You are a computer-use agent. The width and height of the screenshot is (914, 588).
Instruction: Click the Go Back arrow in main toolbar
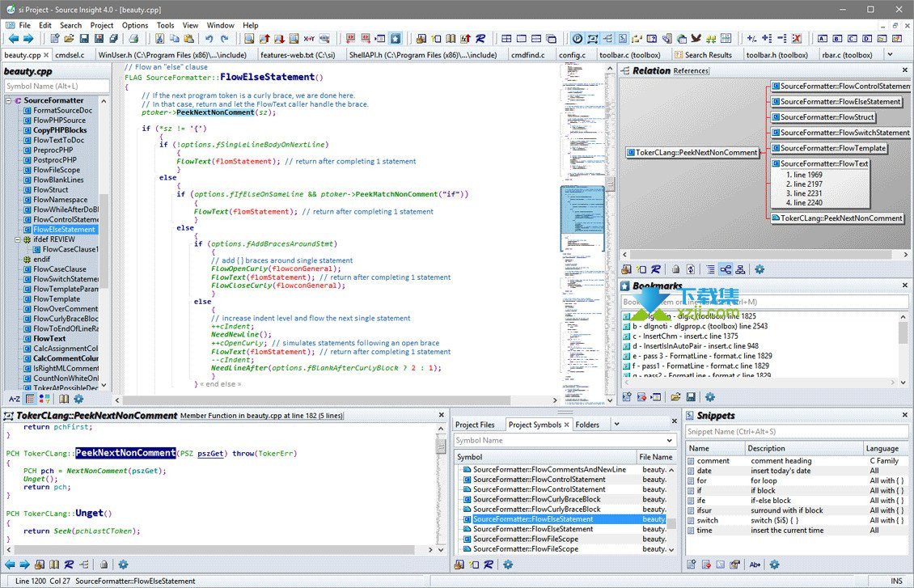tap(13, 39)
